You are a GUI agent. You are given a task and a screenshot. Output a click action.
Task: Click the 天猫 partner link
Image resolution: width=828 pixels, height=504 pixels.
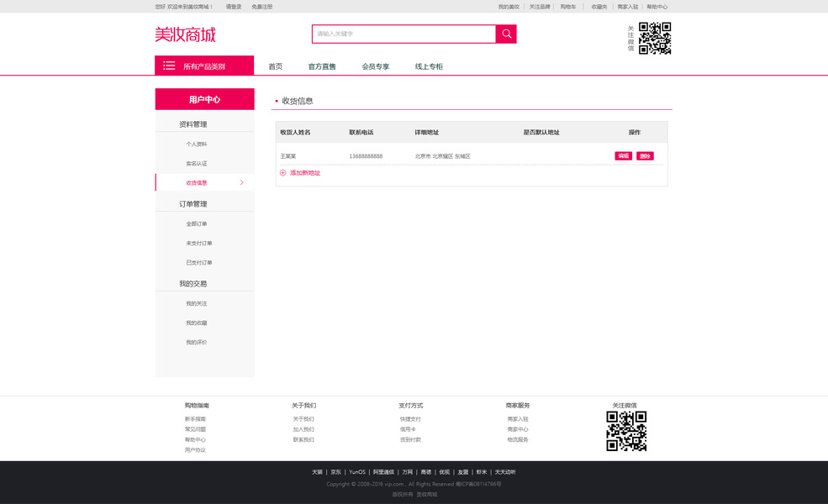click(317, 472)
